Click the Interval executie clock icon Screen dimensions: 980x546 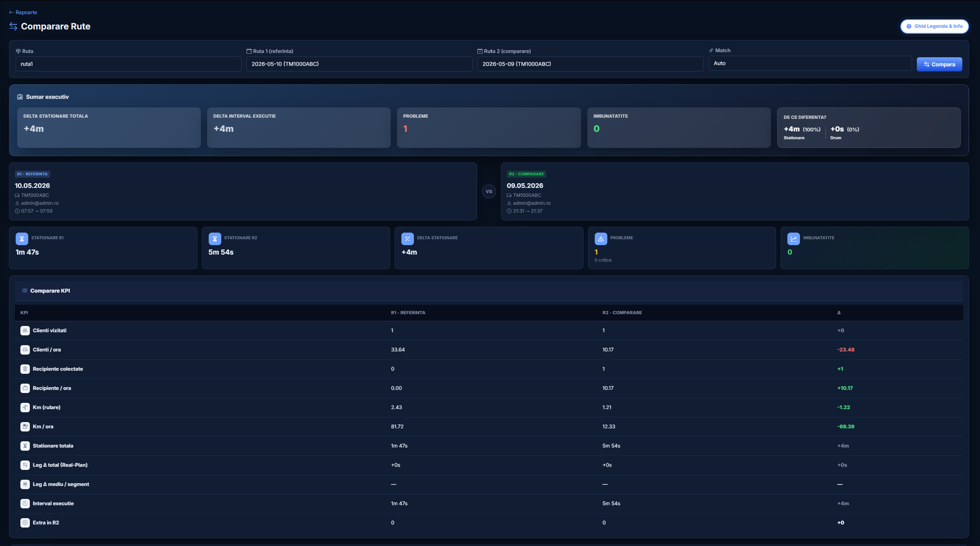(25, 504)
